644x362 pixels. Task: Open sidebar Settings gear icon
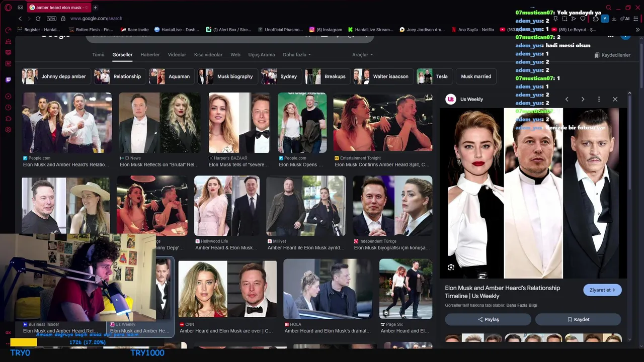click(8, 130)
